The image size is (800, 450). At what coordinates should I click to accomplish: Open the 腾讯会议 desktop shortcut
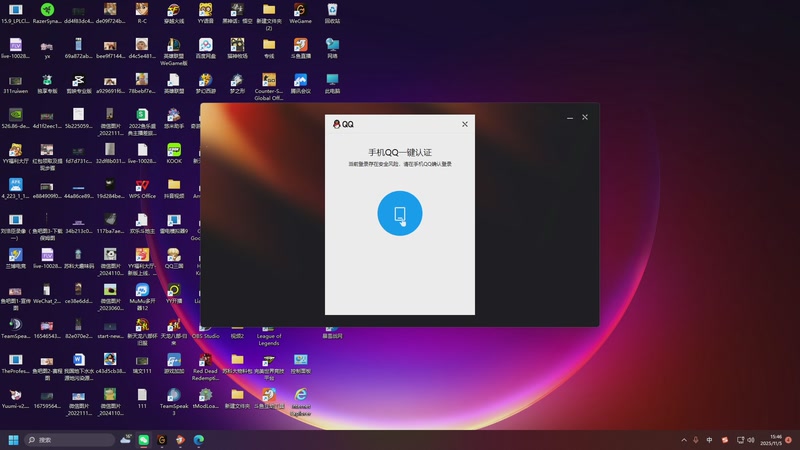click(301, 83)
